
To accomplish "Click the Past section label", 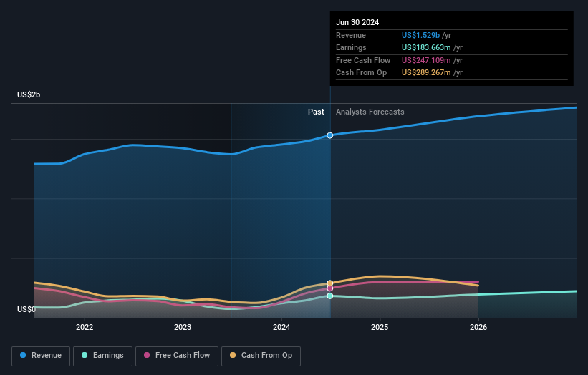I will tap(316, 112).
